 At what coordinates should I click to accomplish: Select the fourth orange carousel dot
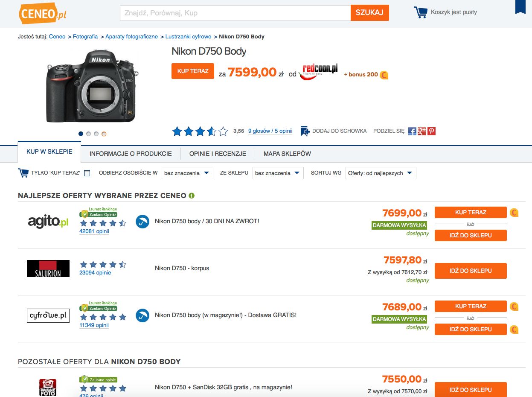[104, 134]
